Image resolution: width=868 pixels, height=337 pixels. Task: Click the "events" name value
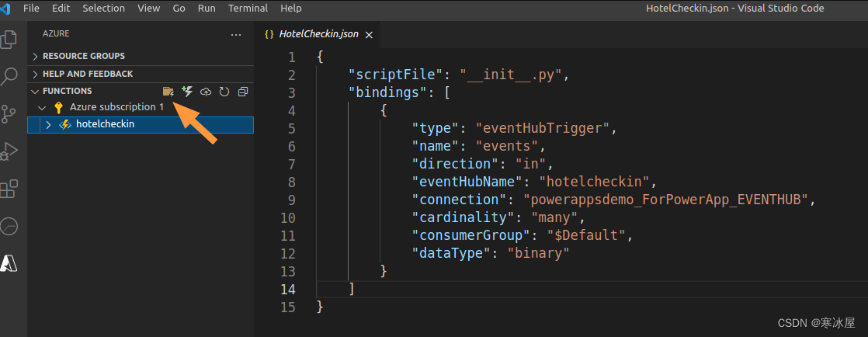tap(508, 147)
